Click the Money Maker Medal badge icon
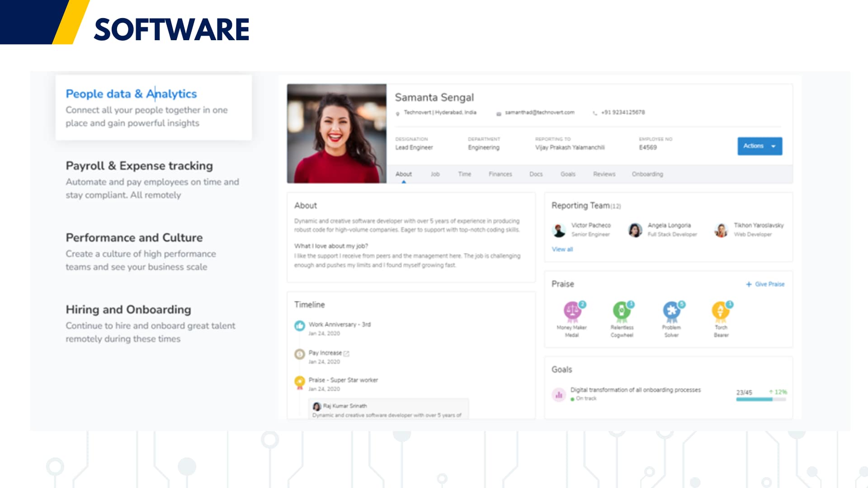This screenshot has height=488, width=868. click(x=572, y=311)
